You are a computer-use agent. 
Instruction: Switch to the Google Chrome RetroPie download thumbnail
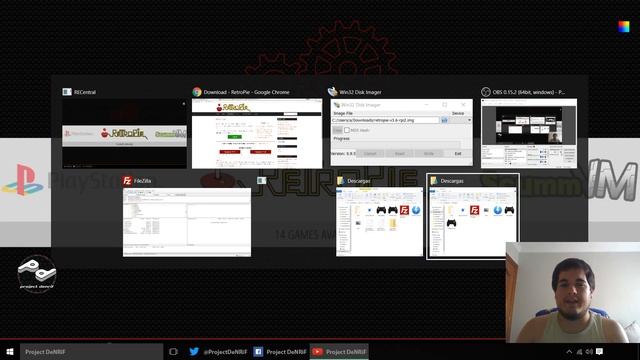pyautogui.click(x=257, y=133)
